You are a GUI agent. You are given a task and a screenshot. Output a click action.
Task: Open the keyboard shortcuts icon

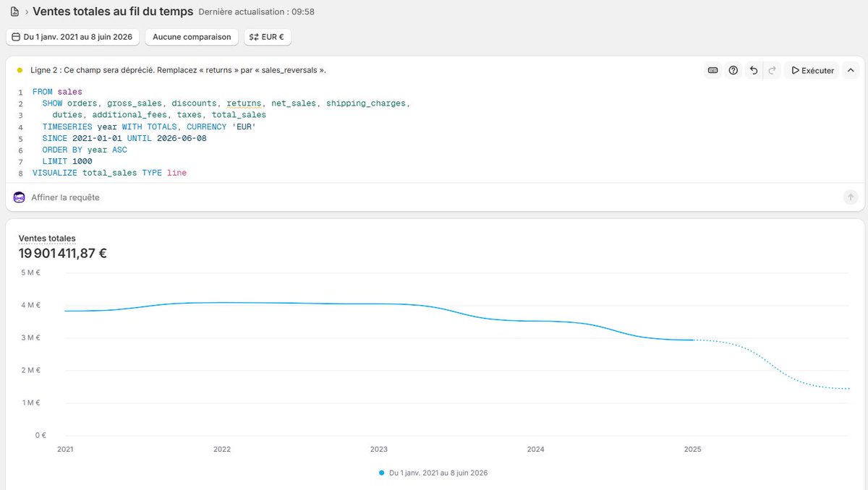tap(713, 70)
